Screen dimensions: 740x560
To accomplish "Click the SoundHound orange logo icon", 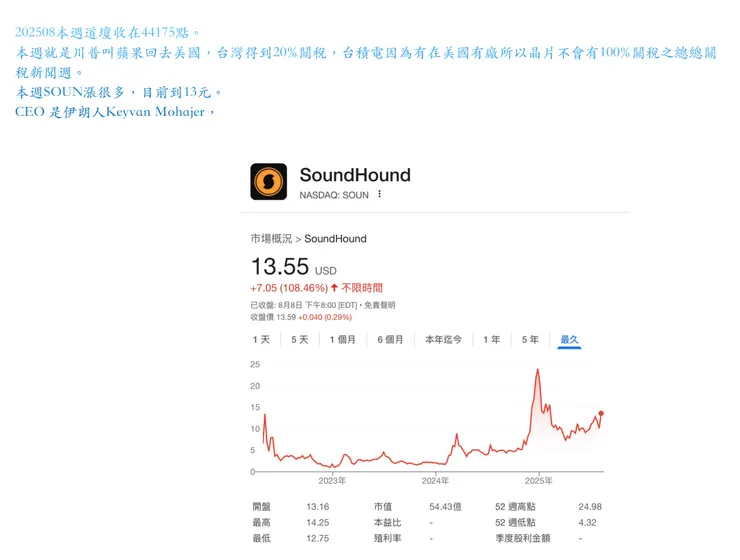I will [269, 182].
